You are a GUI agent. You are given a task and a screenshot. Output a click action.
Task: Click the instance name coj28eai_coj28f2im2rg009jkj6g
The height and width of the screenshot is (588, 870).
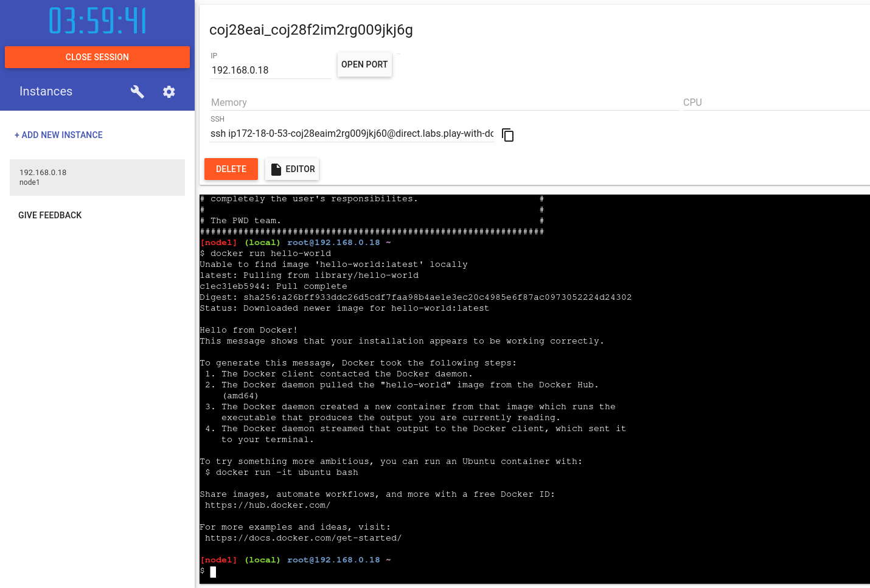click(311, 30)
